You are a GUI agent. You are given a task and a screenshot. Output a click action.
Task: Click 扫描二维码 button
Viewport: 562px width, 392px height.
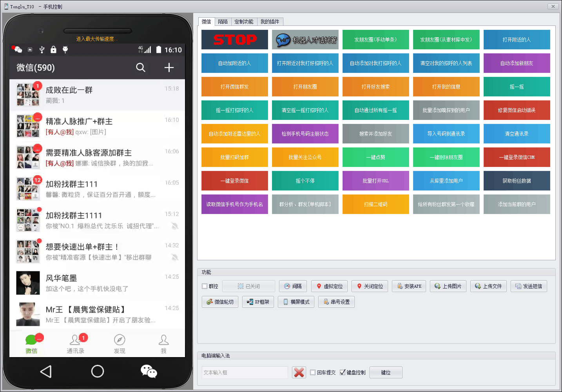376,204
